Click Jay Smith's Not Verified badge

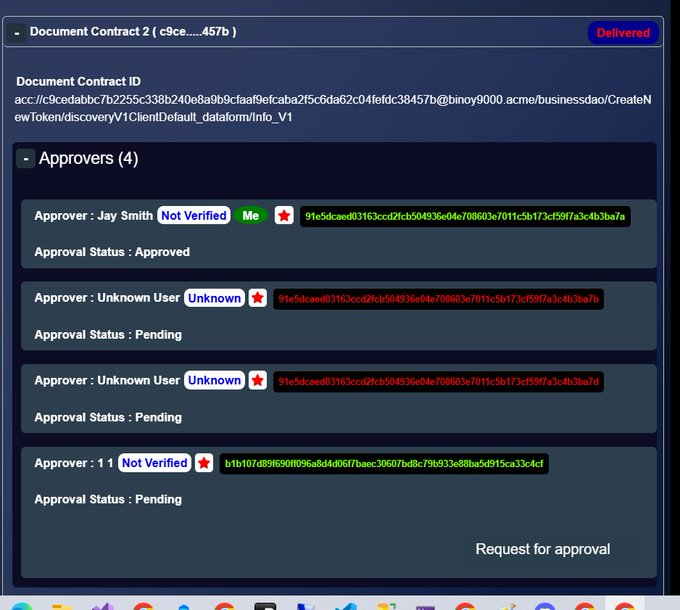[x=194, y=215]
